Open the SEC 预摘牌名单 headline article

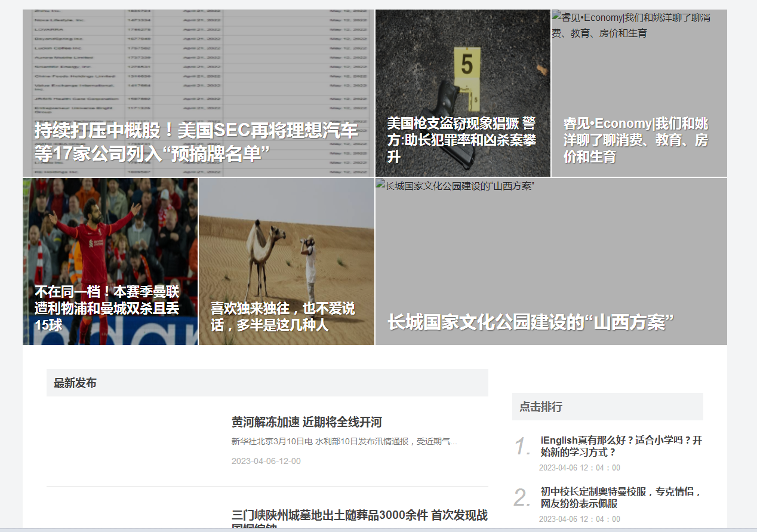coord(196,142)
